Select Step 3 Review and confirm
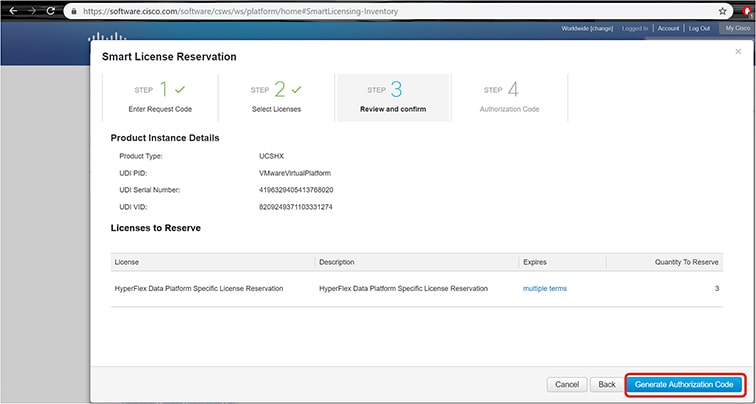Image resolution: width=756 pixels, height=404 pixels. 393,98
